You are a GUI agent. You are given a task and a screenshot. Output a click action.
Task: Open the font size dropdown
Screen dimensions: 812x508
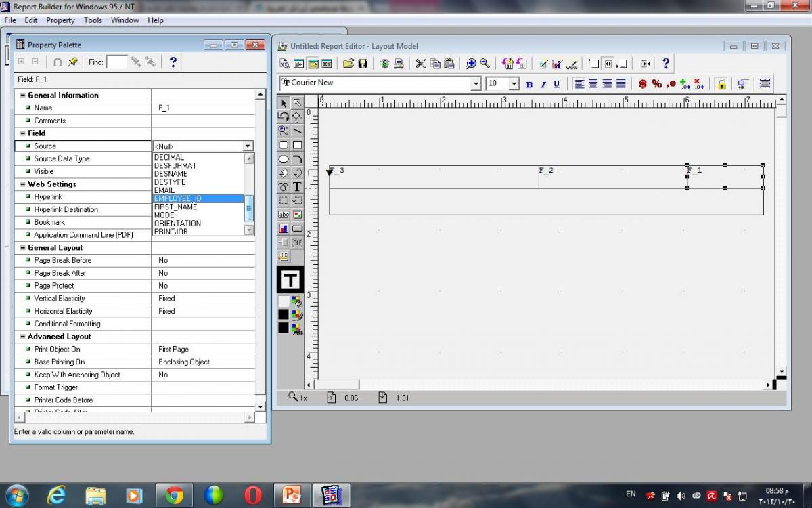[x=514, y=83]
